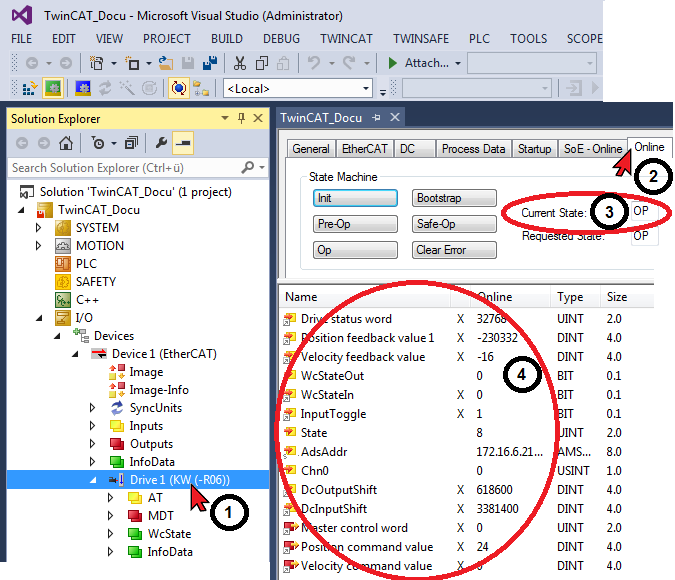
Task: Click the Init state button
Action: point(355,198)
